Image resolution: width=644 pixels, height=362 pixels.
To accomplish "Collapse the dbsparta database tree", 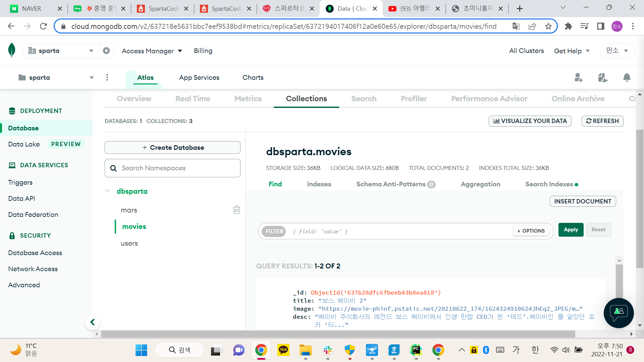I will click(107, 191).
